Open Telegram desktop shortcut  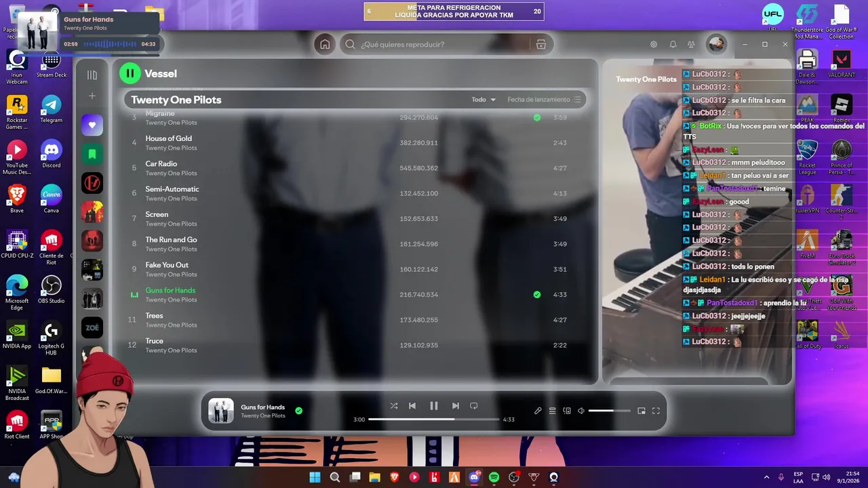point(51,109)
